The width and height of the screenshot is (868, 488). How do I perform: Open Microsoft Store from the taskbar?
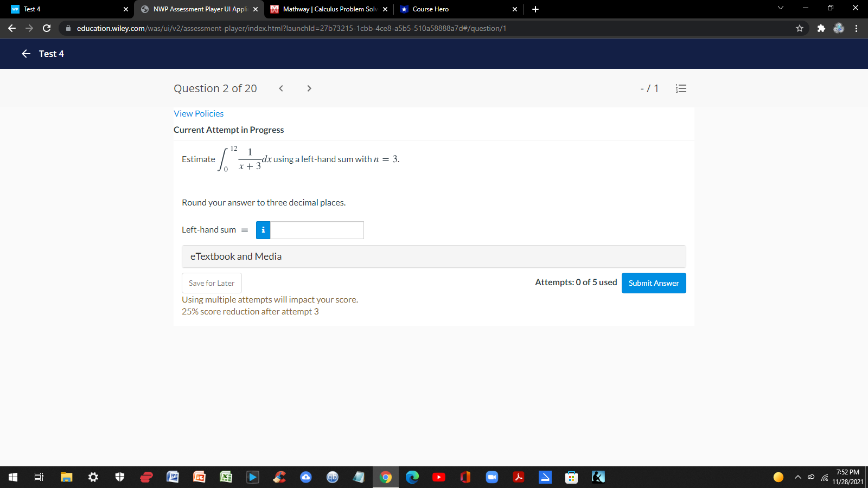click(x=571, y=477)
